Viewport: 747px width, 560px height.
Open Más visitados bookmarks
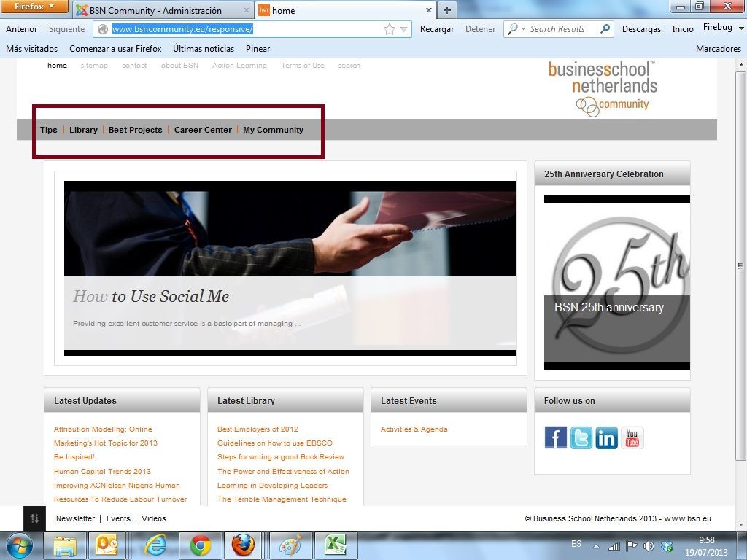click(x=31, y=49)
